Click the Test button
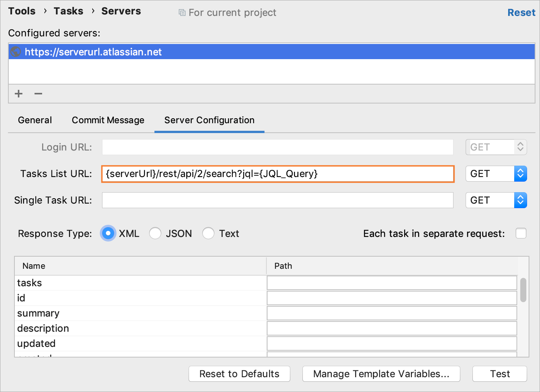This screenshot has height=392, width=540. tap(499, 374)
